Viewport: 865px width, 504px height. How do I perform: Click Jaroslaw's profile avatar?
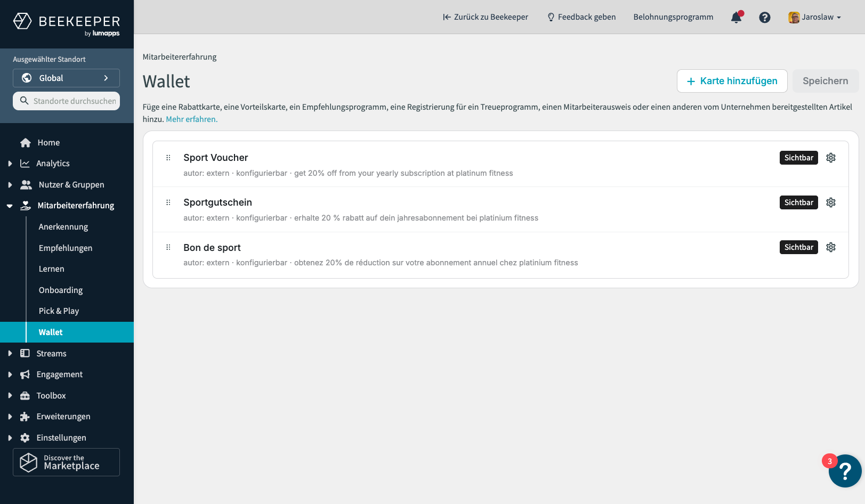pyautogui.click(x=794, y=17)
